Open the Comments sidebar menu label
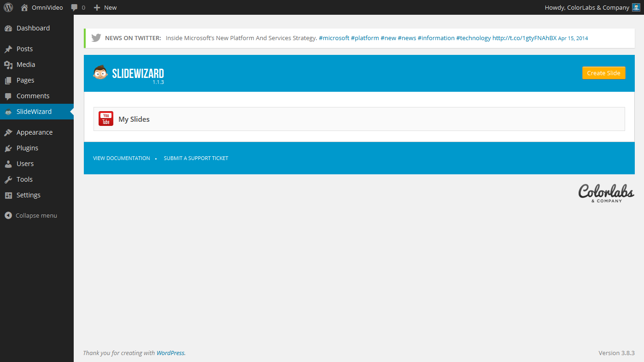The width and height of the screenshot is (644, 362). pos(33,96)
